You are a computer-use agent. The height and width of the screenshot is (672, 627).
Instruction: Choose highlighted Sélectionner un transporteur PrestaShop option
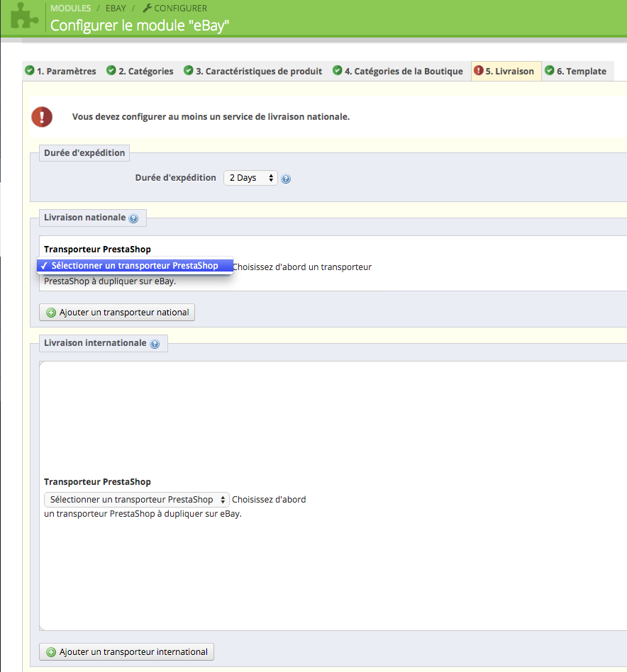135,266
